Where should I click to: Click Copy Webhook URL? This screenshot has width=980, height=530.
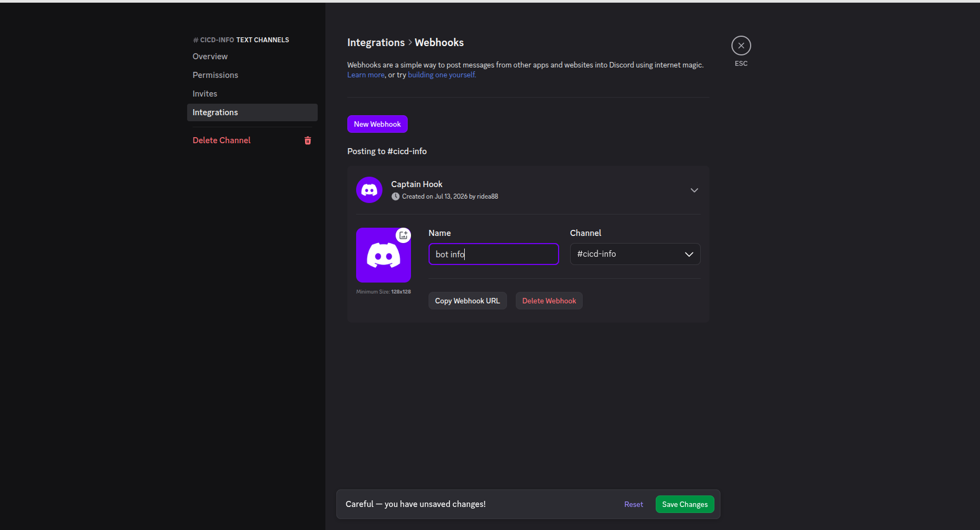click(468, 301)
